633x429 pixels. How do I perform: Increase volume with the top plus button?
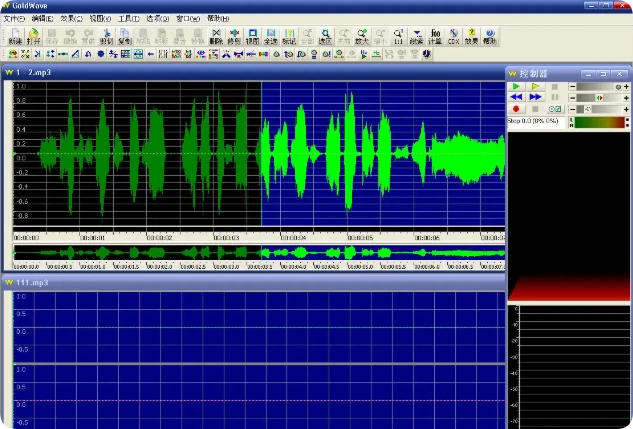[626, 86]
